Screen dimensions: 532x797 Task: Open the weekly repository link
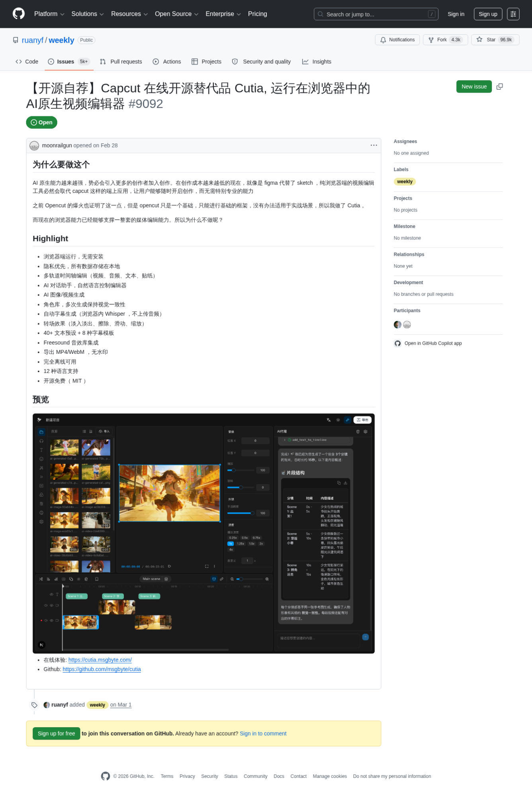pyautogui.click(x=61, y=40)
